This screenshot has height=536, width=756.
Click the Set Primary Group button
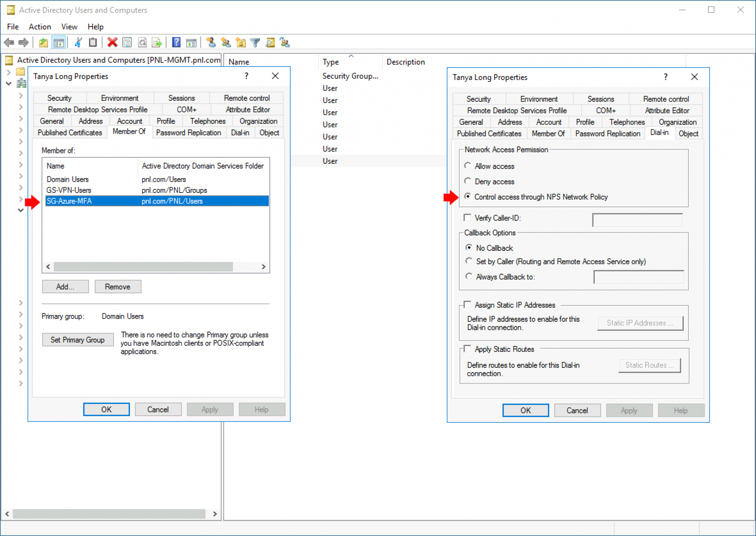pos(78,339)
